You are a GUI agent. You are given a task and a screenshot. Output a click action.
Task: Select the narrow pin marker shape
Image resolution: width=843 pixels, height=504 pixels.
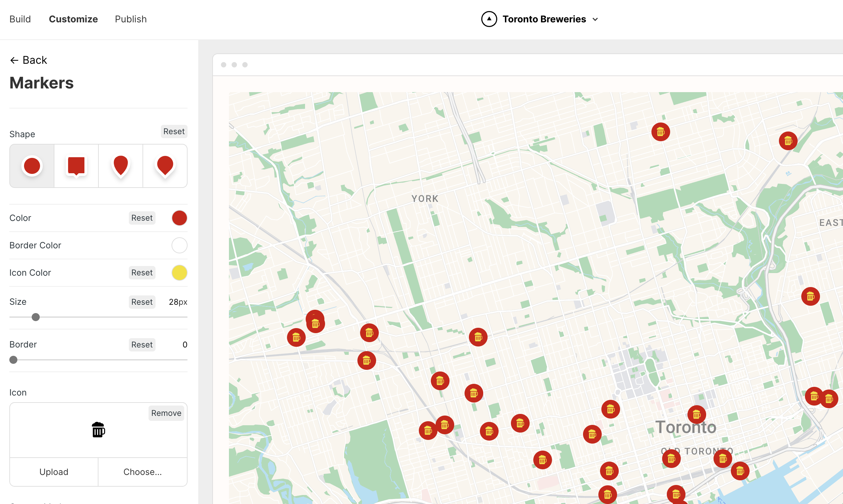[x=120, y=166]
